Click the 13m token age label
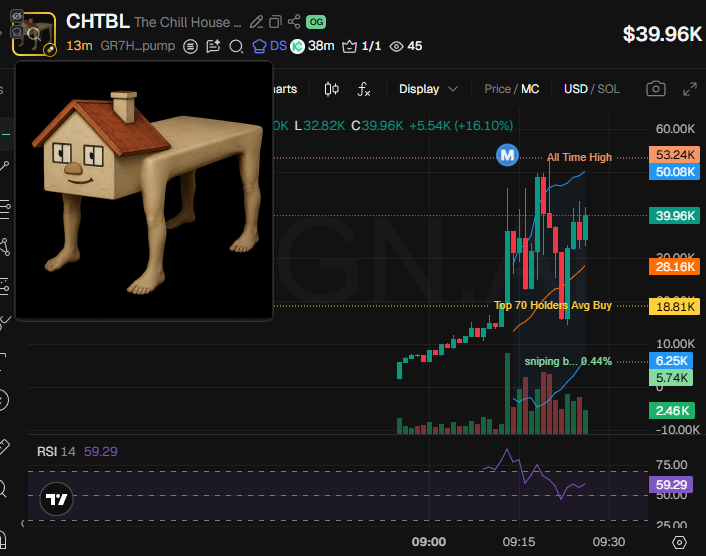706x556 pixels. (x=79, y=46)
